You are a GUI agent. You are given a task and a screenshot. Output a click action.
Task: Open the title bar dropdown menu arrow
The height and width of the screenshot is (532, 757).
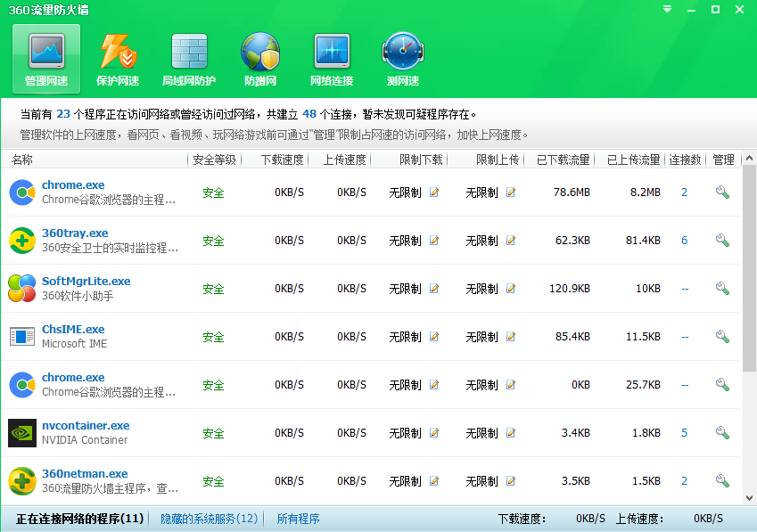click(667, 9)
